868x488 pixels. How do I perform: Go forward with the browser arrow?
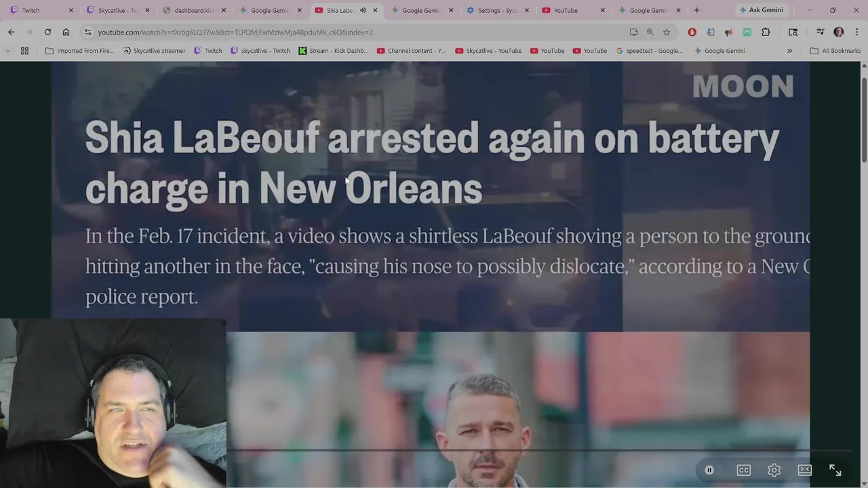click(x=29, y=32)
